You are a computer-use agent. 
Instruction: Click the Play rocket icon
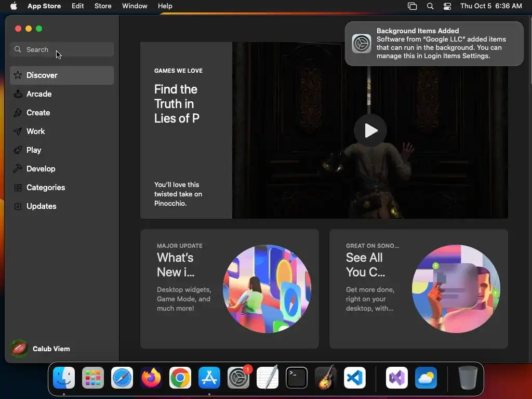18,150
